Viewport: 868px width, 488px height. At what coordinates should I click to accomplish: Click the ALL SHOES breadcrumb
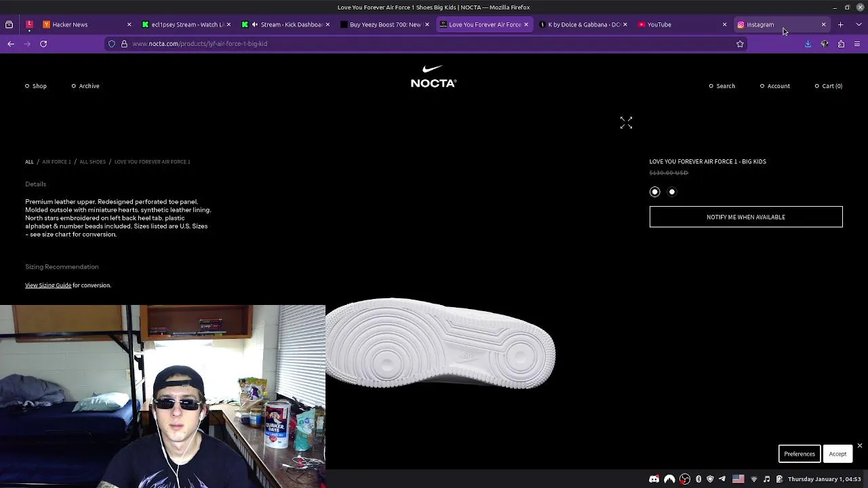click(x=92, y=162)
